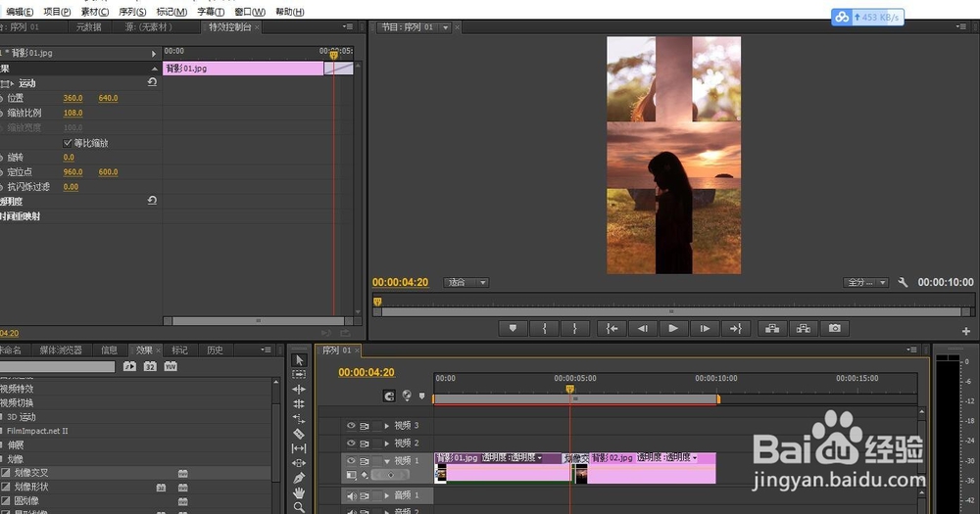Image resolution: width=980 pixels, height=514 pixels.
Task: Export frame with camera icon
Action: click(x=834, y=329)
